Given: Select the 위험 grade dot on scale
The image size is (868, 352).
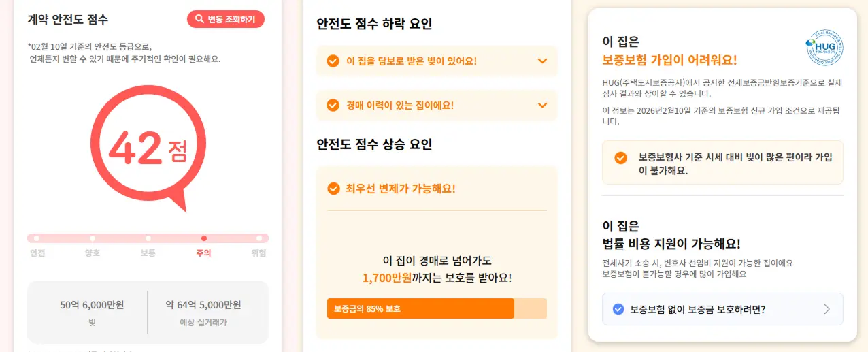Looking at the screenshot, I should pos(259,238).
